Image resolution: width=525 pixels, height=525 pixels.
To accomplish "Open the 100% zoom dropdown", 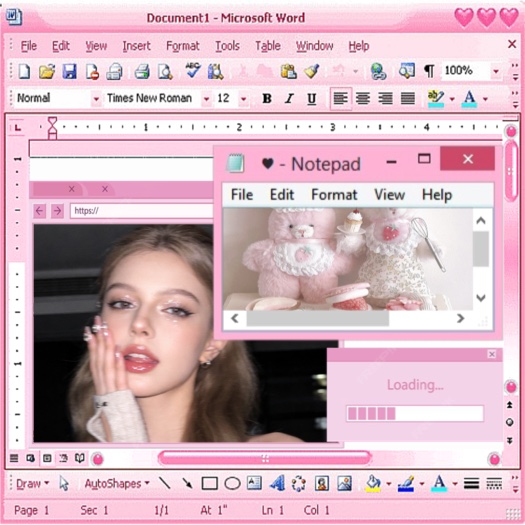I will point(496,71).
